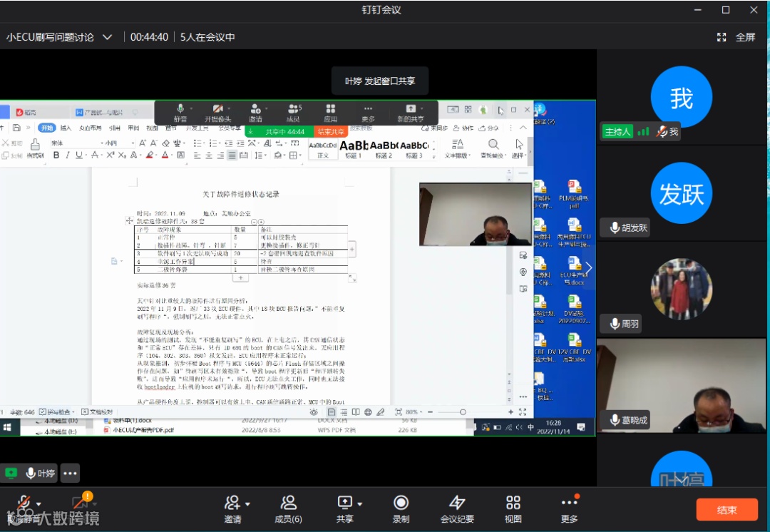Screen dimensions: 770x532
Task: Open the 视图 layout view options
Action: 513,509
